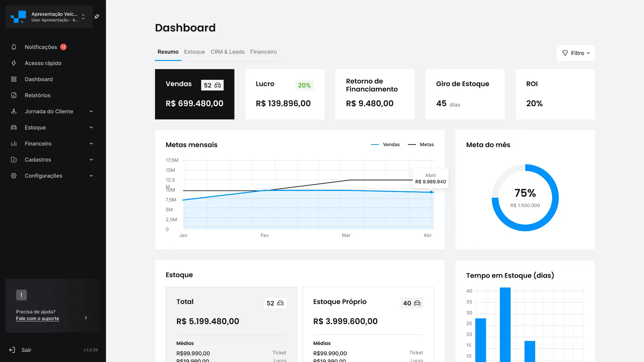The image size is (644, 362).
Task: Click the Sair logout icon
Action: [x=12, y=350]
